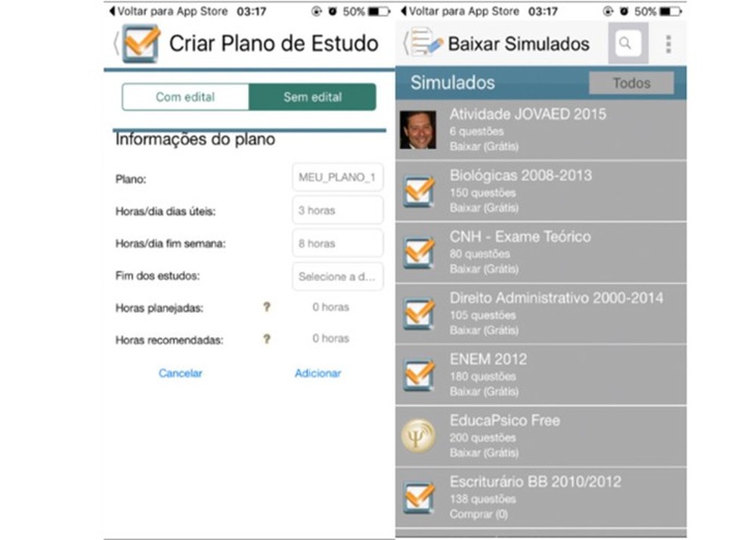Screen dimensions: 756x540
Task: Tap the back chevron on Baixar Simulados
Action: point(407,43)
